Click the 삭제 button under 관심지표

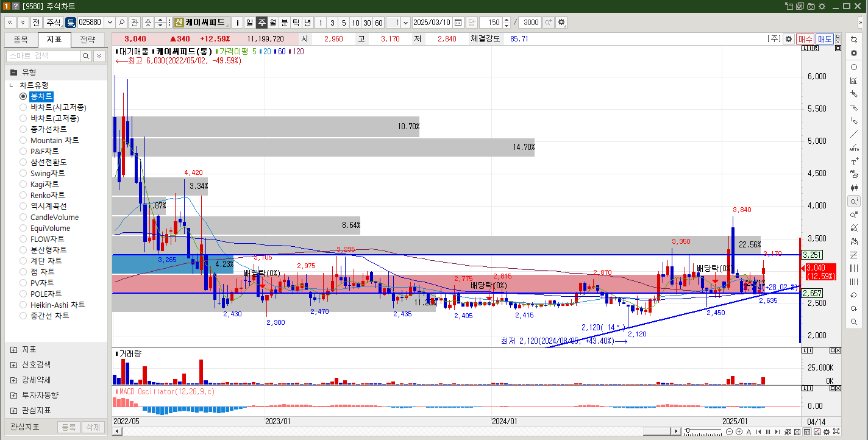tap(93, 427)
